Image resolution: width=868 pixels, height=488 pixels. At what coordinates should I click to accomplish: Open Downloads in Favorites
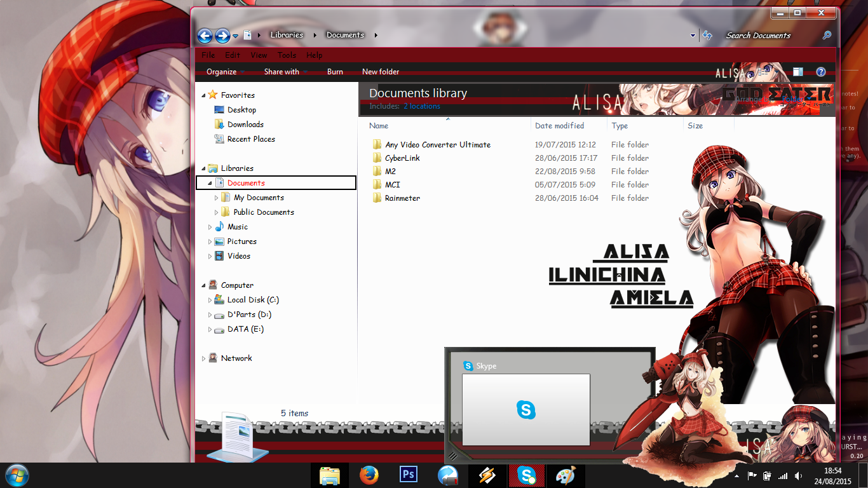tap(245, 125)
